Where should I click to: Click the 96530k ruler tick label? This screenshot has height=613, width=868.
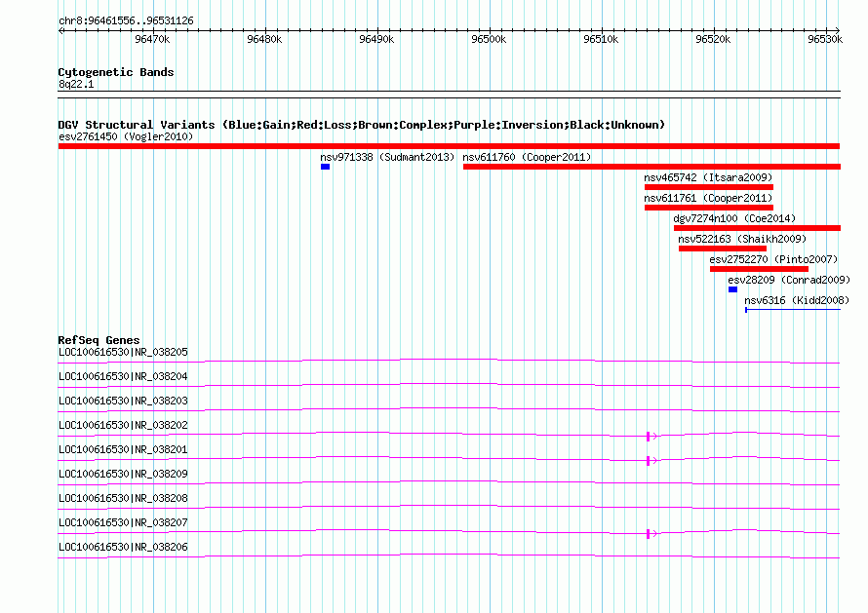(x=825, y=39)
